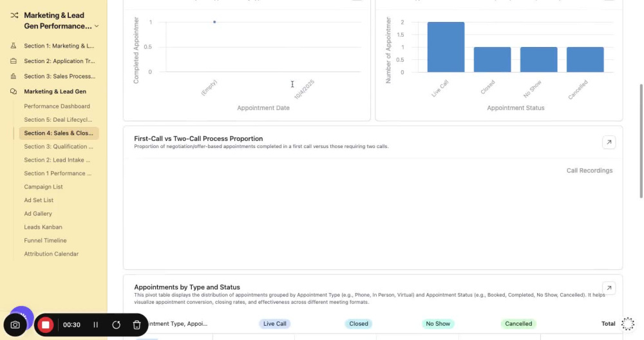Click the briefcase icon for Section 2
The width and height of the screenshot is (644, 340).
coord(14,61)
